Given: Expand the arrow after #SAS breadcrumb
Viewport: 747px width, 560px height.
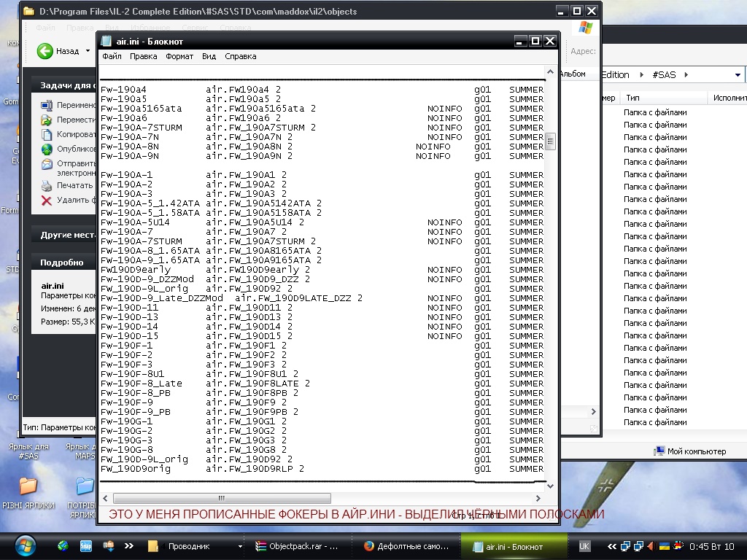Looking at the screenshot, I should 686,75.
